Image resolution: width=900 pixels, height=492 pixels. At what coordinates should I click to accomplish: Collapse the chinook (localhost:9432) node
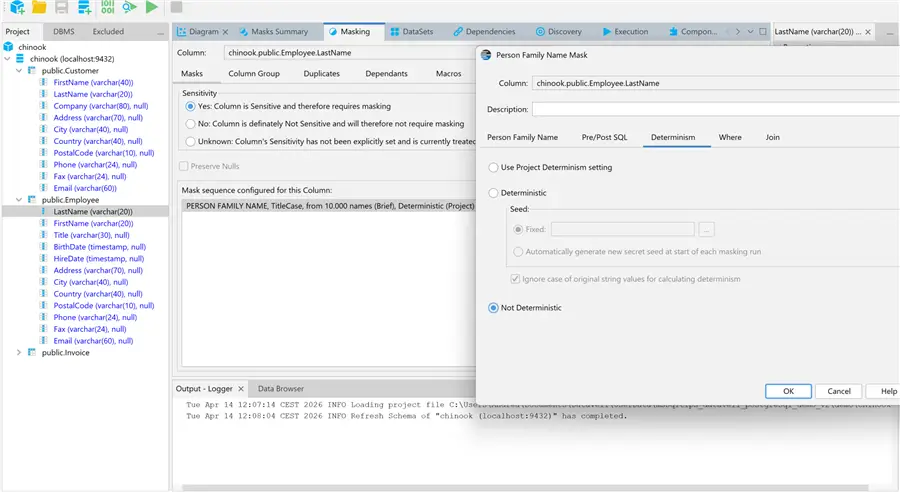(x=7, y=59)
